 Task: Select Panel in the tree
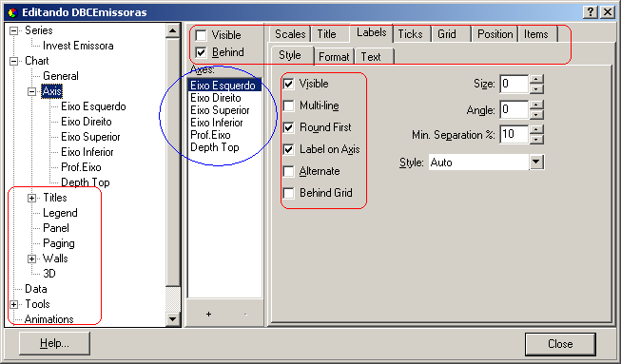[56, 228]
